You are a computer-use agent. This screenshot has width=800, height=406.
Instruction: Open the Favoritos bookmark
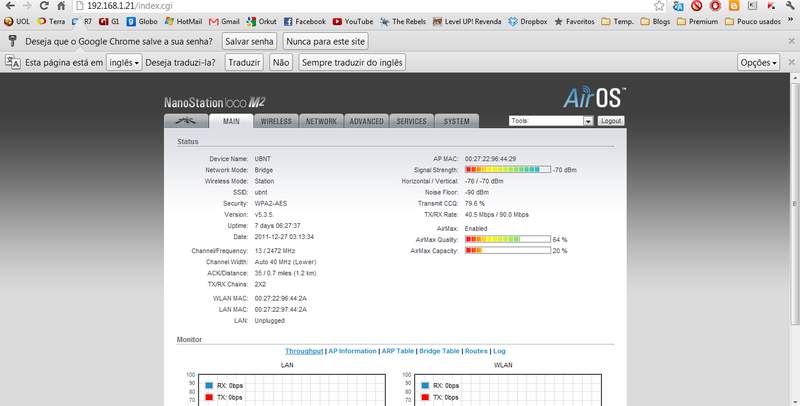(x=574, y=21)
